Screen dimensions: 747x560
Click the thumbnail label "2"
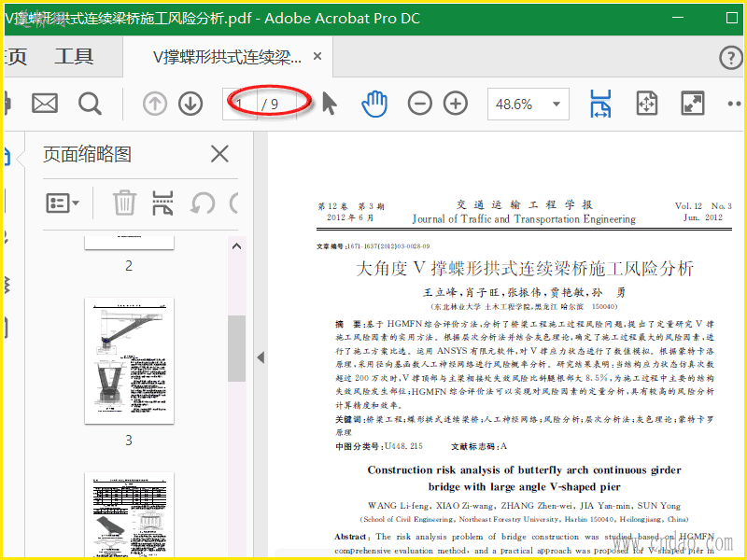pyautogui.click(x=129, y=266)
